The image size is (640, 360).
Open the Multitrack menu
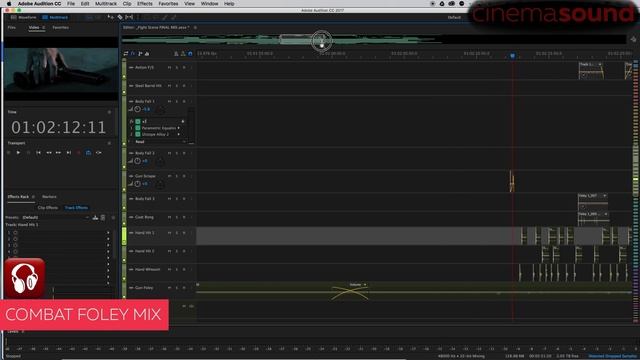pos(106,4)
